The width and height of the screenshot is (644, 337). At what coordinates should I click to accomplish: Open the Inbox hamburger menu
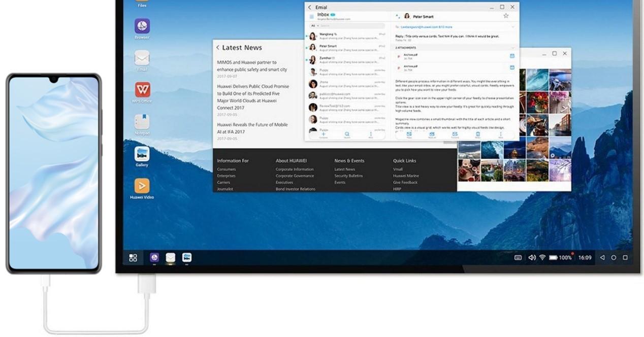click(x=312, y=17)
